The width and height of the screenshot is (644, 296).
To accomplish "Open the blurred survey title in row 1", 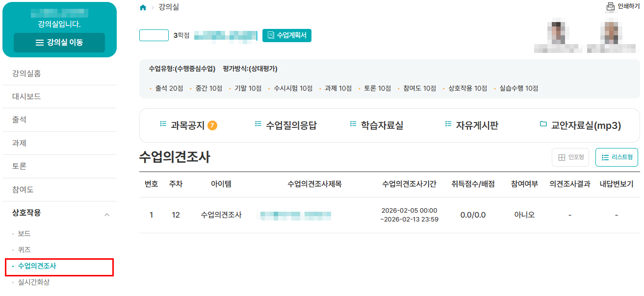I will 296,215.
